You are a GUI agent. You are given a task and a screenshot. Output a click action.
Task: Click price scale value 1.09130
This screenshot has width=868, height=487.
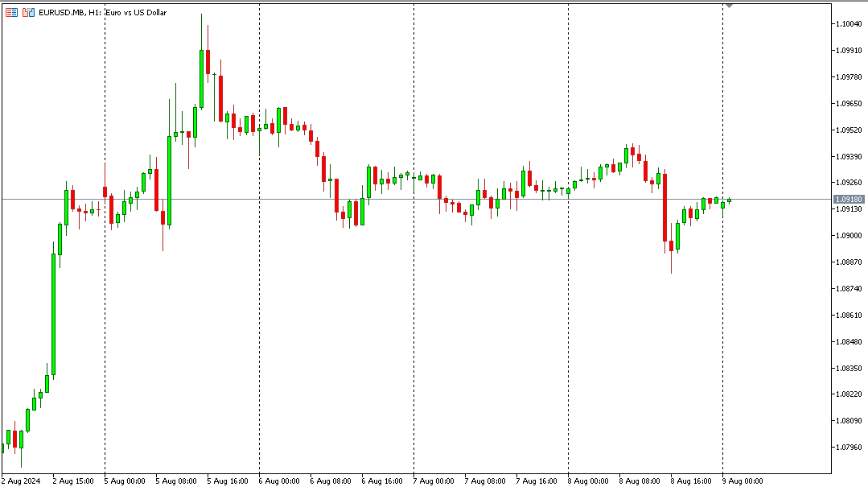[849, 208]
